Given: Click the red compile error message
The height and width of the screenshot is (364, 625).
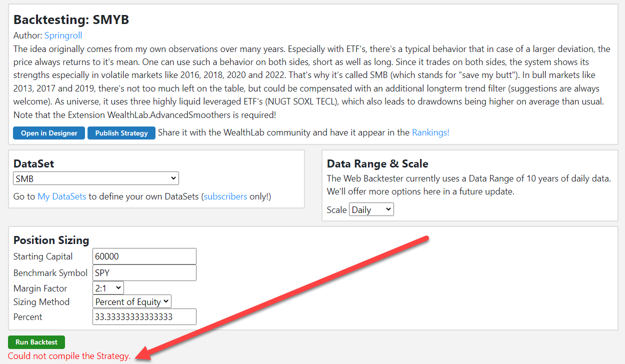Looking at the screenshot, I should tap(69, 356).
